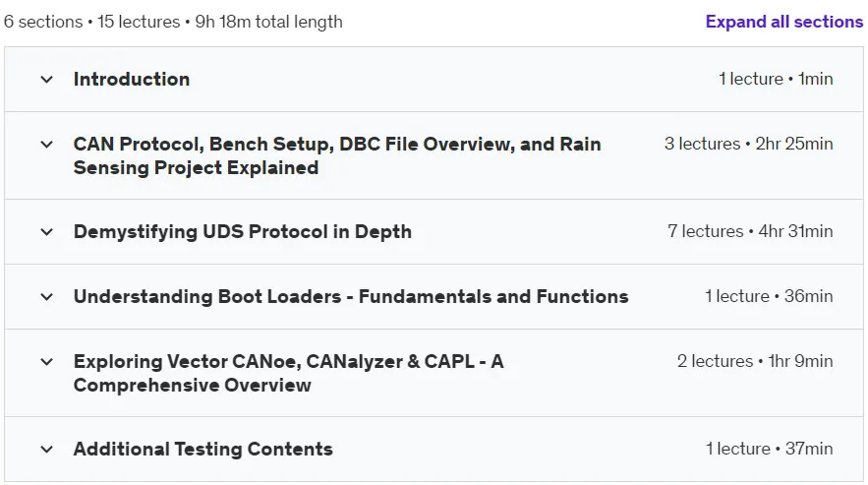Click the chevron beside CAN Protocol section
Viewport: 868px width, 485px height.
(x=47, y=144)
